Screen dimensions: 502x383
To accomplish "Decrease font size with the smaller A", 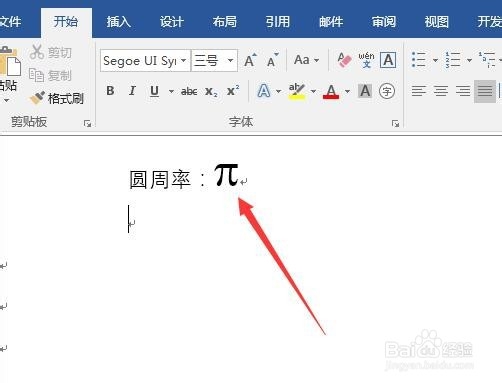I will tap(273, 60).
